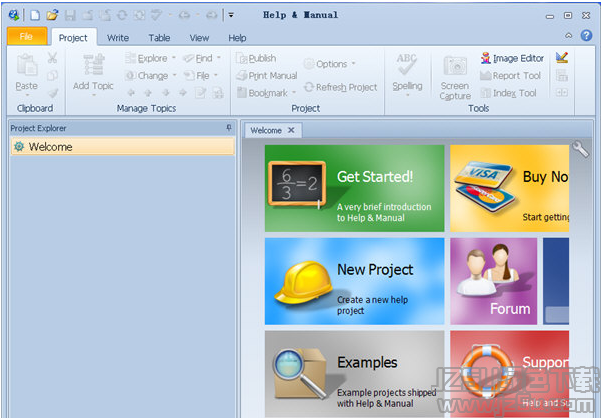Click the Paste clipboard icon

pos(27,64)
